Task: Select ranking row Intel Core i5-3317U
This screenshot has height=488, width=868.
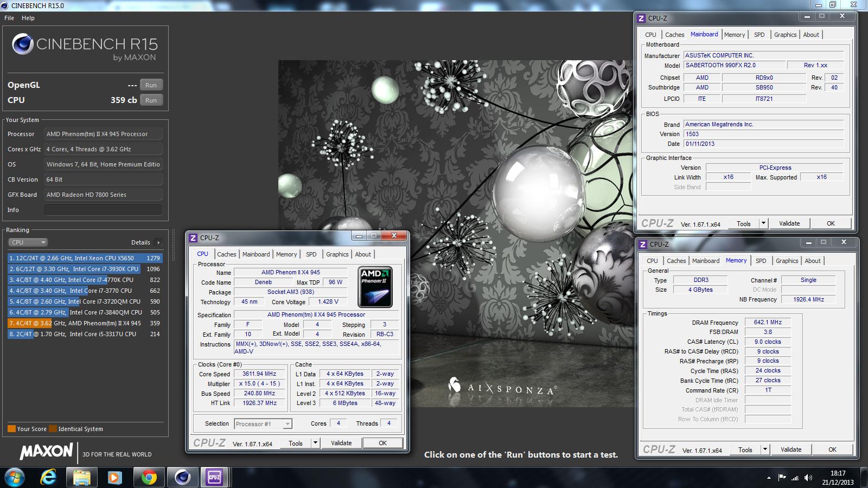Action: tap(85, 334)
